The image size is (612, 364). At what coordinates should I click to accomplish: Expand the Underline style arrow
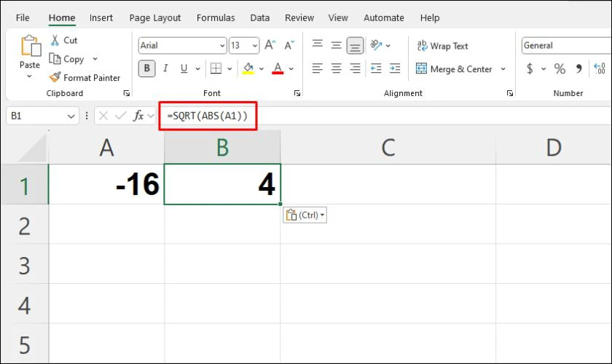point(198,69)
